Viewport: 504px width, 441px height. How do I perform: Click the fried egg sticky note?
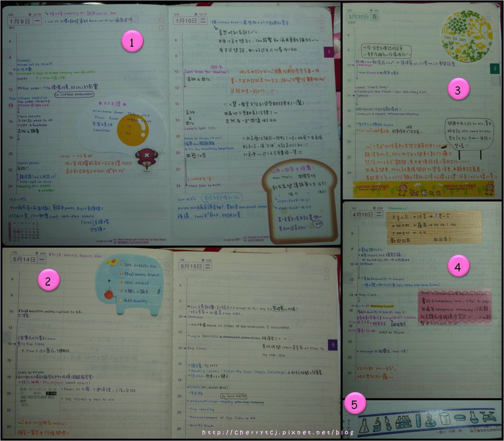point(122,126)
